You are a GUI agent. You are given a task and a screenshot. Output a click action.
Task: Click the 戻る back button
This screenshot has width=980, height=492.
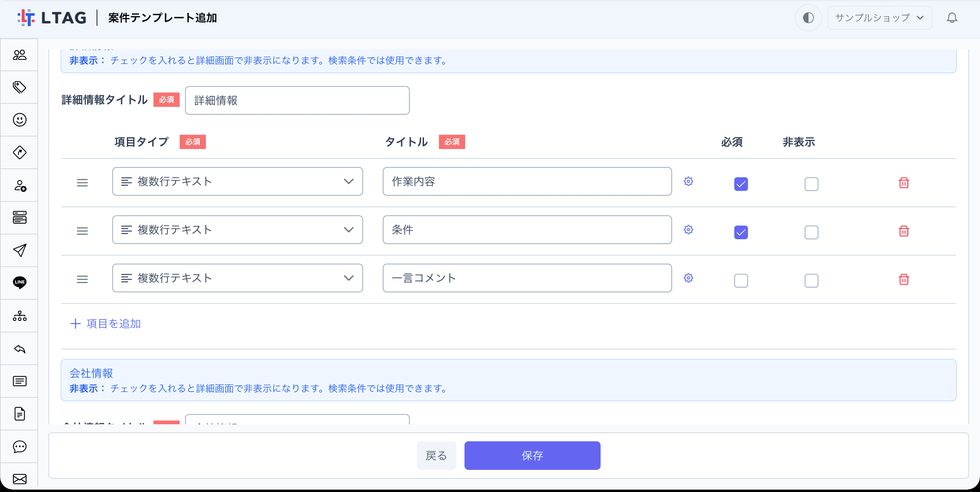coord(436,456)
